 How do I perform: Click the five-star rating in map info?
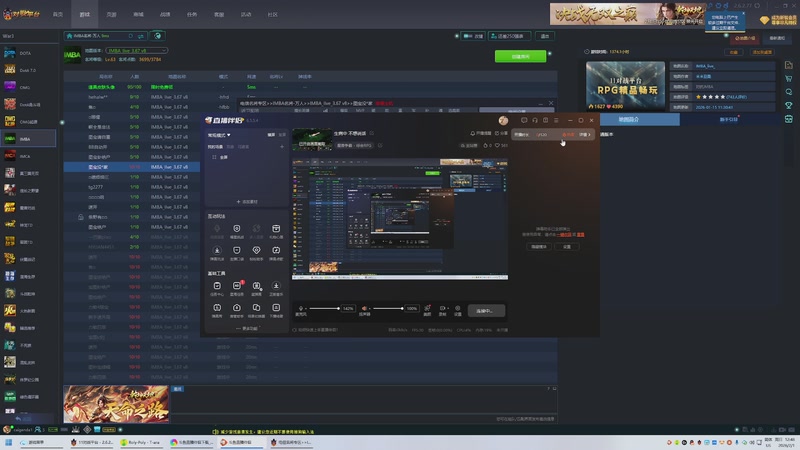pos(711,97)
